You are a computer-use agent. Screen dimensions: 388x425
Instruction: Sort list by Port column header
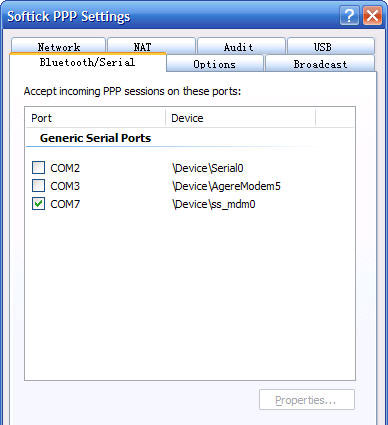click(96, 118)
